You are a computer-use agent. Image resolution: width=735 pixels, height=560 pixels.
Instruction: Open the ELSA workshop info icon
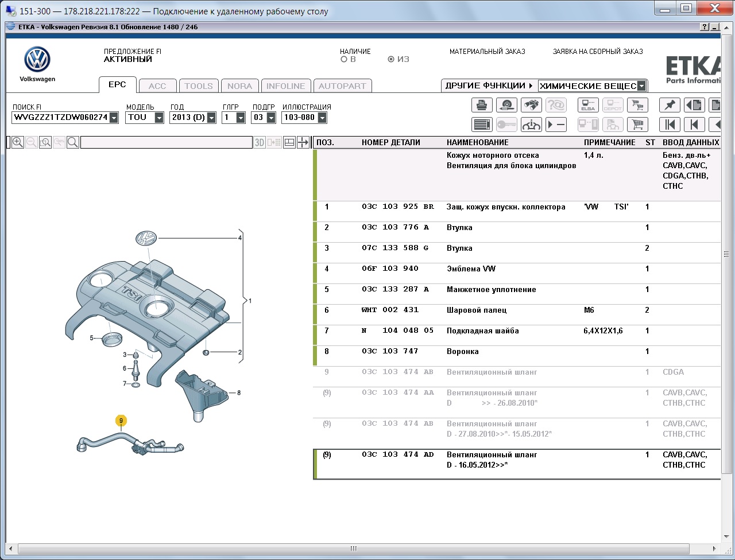point(588,105)
